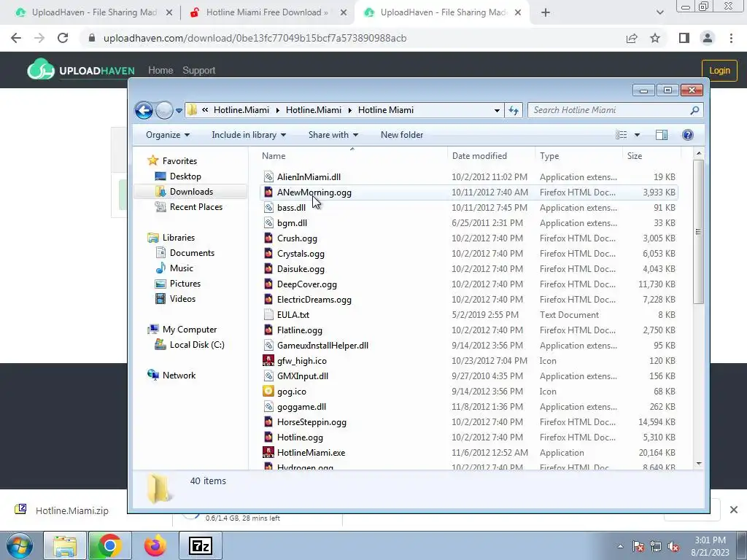This screenshot has height=560, width=747.
Task: Click the 7-Zip taskbar icon
Action: (x=200, y=545)
